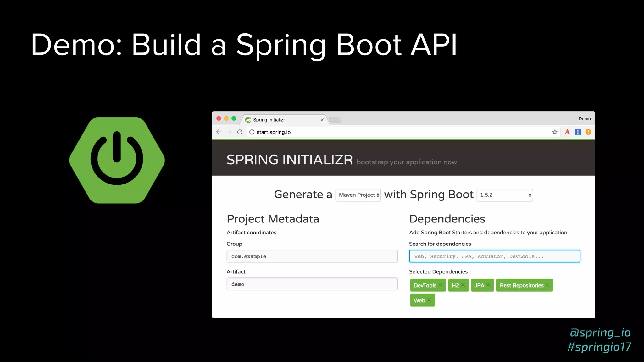
Task: Focus the Search for dependencies box
Action: pyautogui.click(x=495, y=256)
